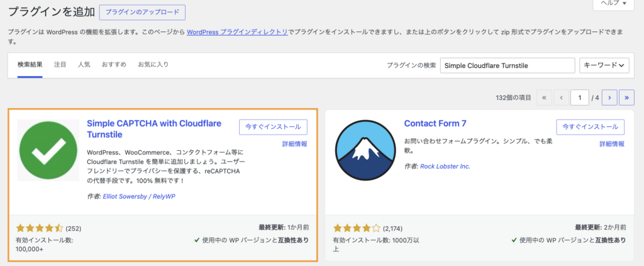The width and height of the screenshot is (644, 266).
Task: Click the Contact Form 7 mountain icon
Action: (365, 150)
